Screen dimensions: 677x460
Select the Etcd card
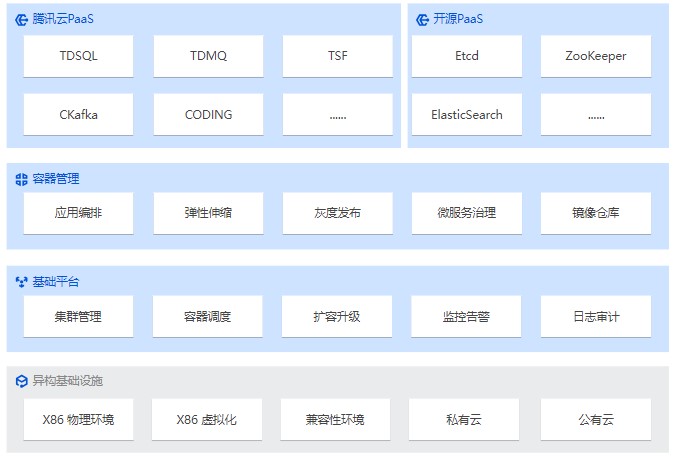[467, 56]
